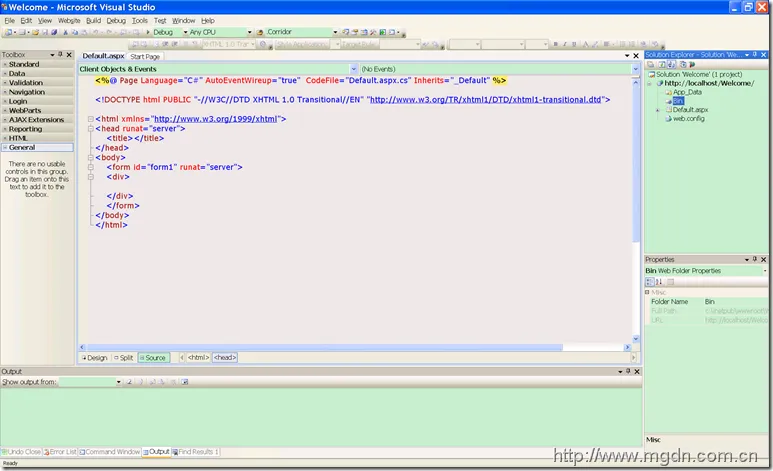Image resolution: width=773 pixels, height=471 pixels.
Task: Open the Show output from dropdown
Action: click(118, 382)
